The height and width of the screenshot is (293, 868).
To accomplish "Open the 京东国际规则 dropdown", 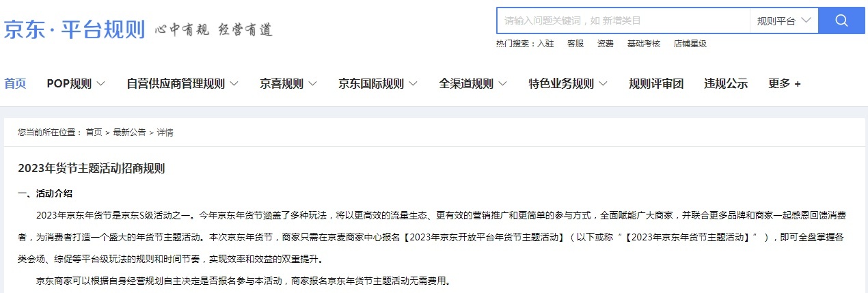I will tap(378, 84).
